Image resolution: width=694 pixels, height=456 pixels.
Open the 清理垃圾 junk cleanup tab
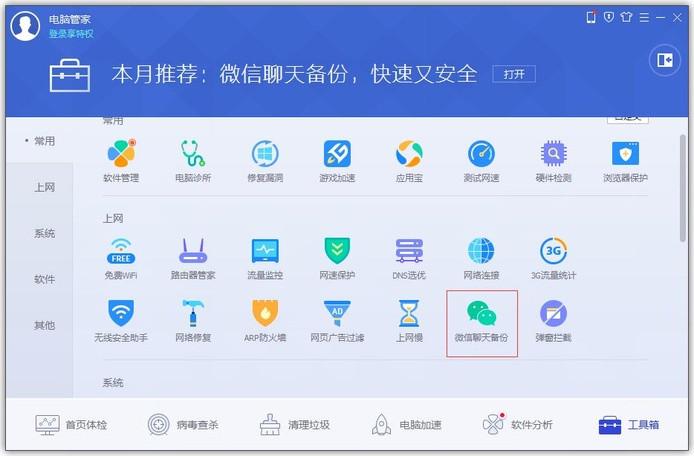click(294, 425)
